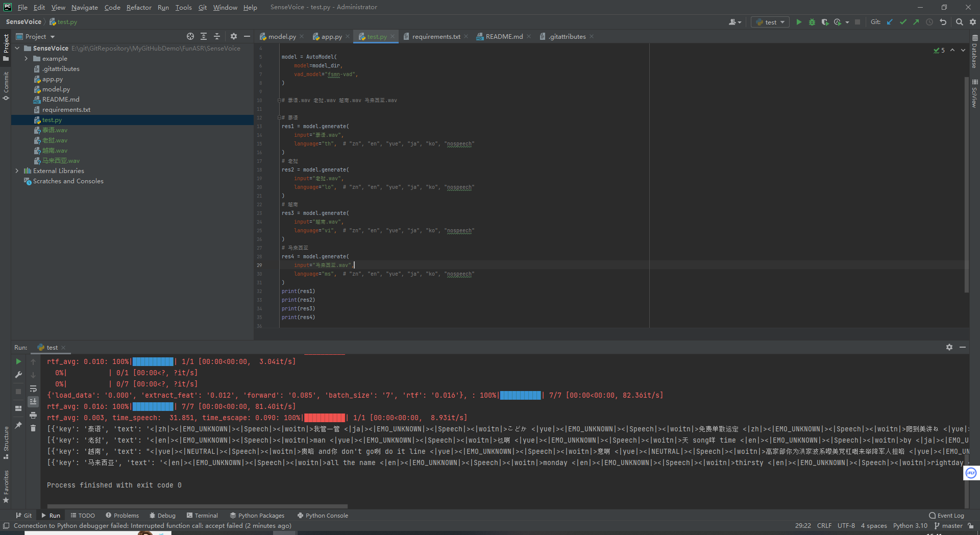The width and height of the screenshot is (980, 535).
Task: Open IDE settings gear in toolbar
Action: click(973, 22)
